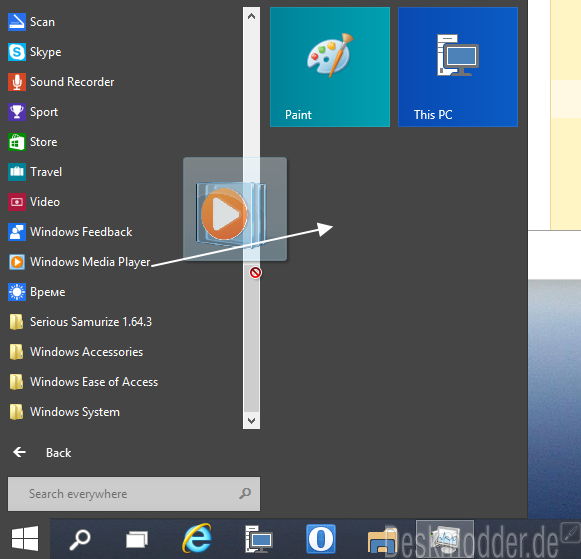Open the Sound Recorder microphone icon
The width and height of the screenshot is (581, 559).
17,82
